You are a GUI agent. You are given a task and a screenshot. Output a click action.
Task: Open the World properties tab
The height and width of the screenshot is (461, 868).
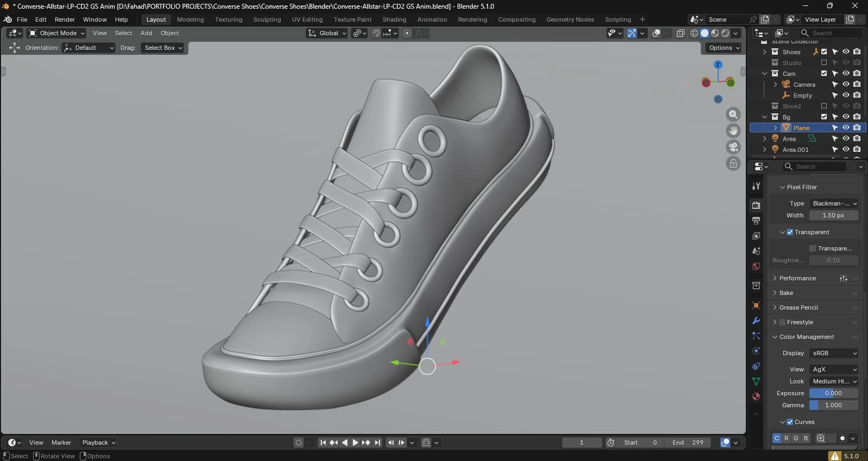point(756,266)
